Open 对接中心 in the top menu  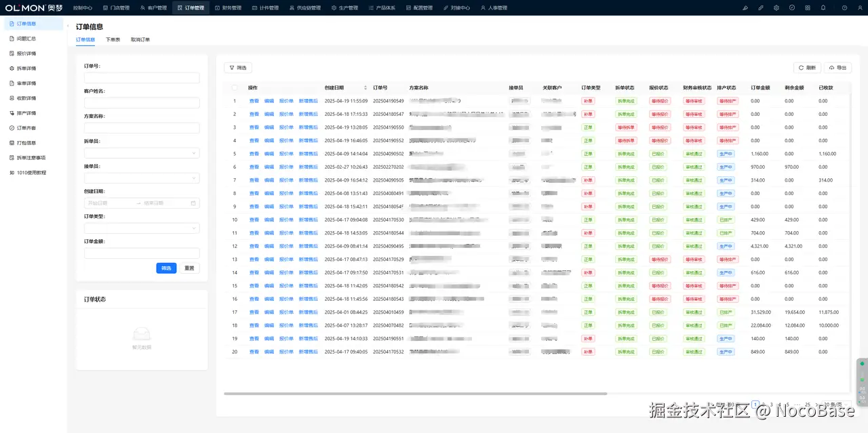pos(456,7)
